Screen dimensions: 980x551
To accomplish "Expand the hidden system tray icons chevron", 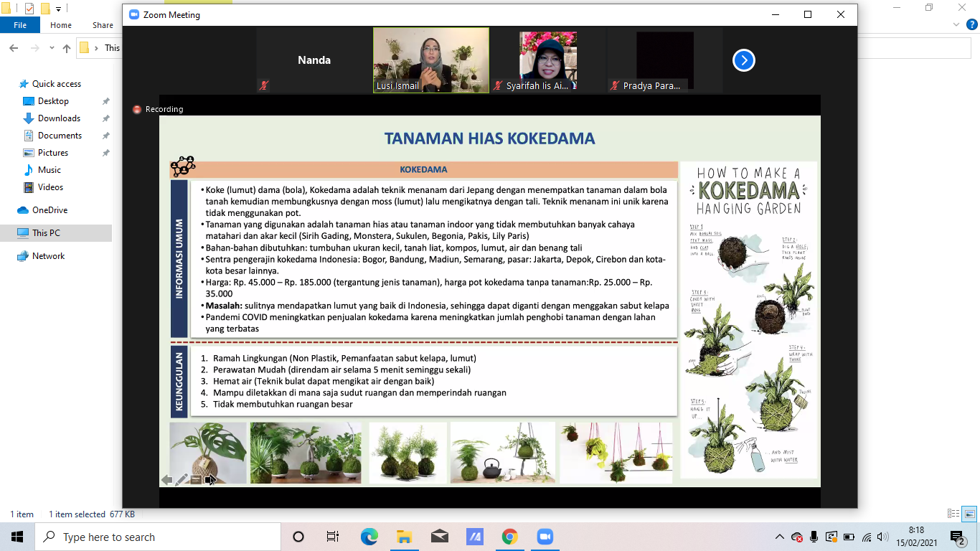I will pos(780,537).
